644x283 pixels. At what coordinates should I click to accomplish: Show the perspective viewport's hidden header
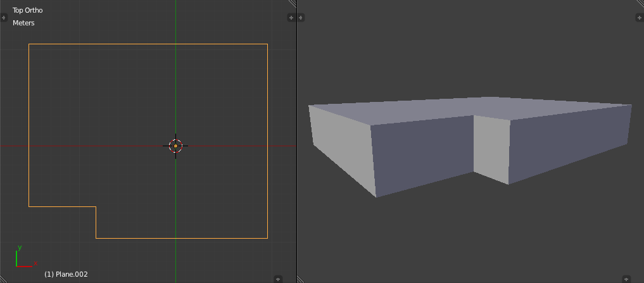click(x=626, y=279)
